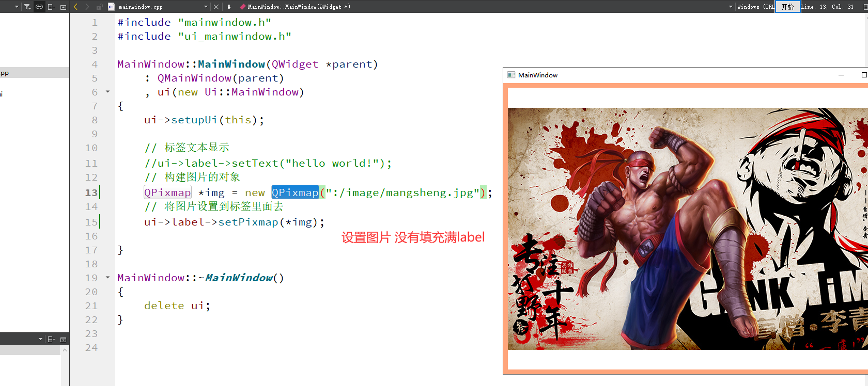Click the top sidebar window dropdown icon
This screenshot has width=868, height=386.
[63, 7]
